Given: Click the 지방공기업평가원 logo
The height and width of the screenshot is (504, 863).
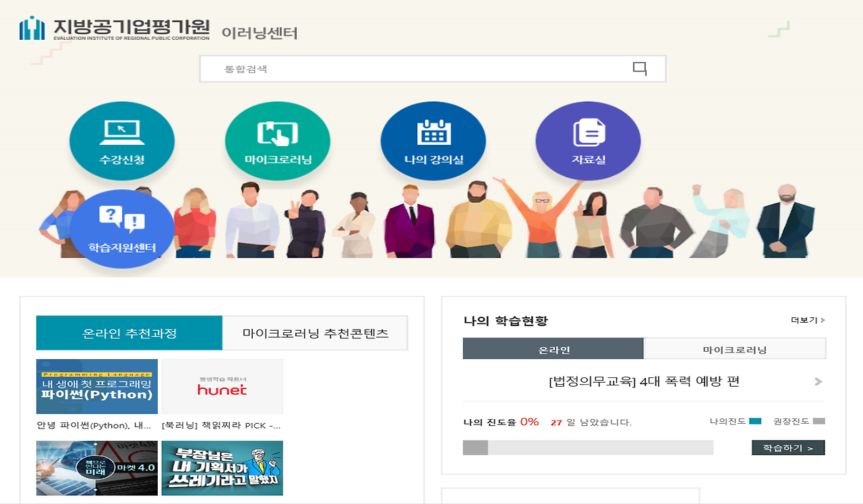Looking at the screenshot, I should click(x=115, y=29).
